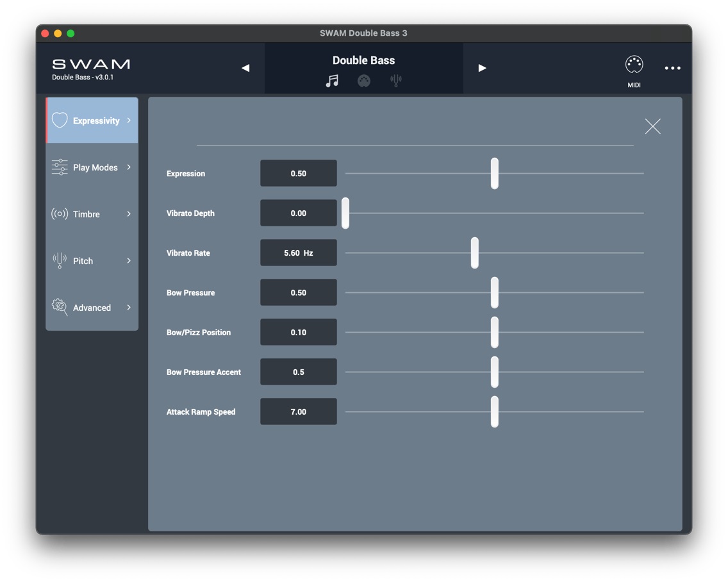Click the Bow/Pizz Position parameter label
The image size is (728, 582).
(198, 333)
